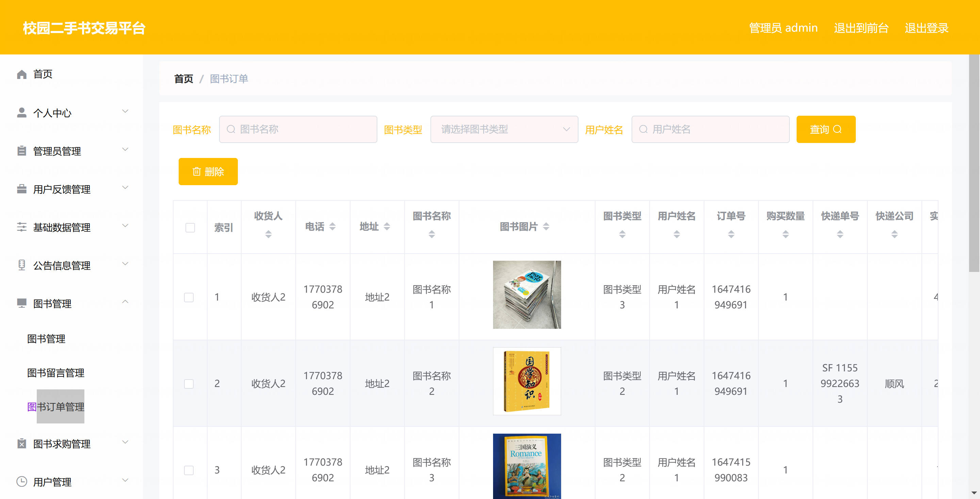This screenshot has width=980, height=499.
Task: Click the page vertical scrollbar thumb
Action: (x=974, y=164)
